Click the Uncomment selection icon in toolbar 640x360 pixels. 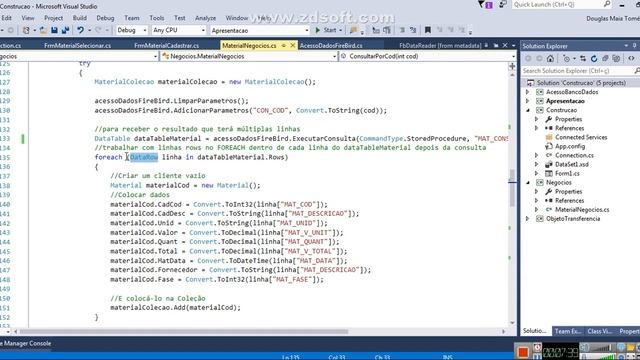click(x=413, y=30)
